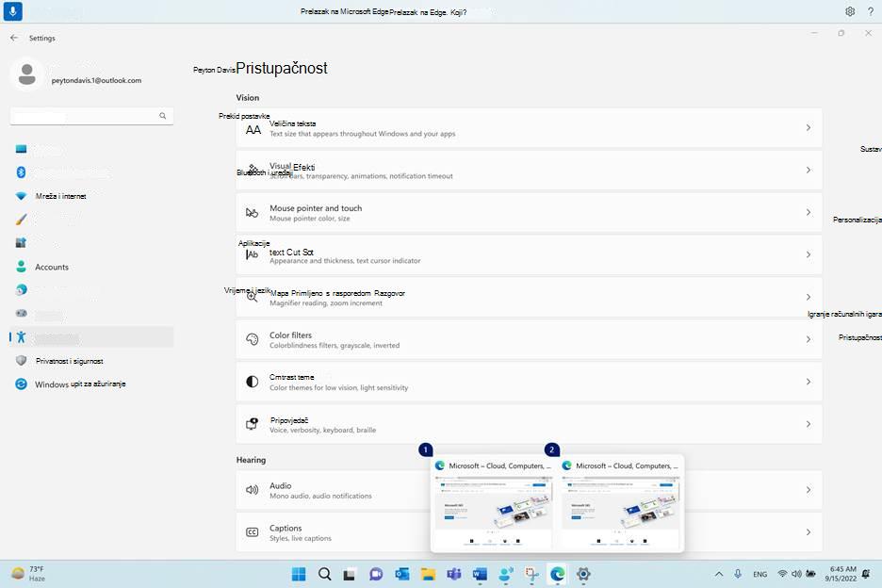
Task: Open Time and language globe icon
Action: pos(21,290)
